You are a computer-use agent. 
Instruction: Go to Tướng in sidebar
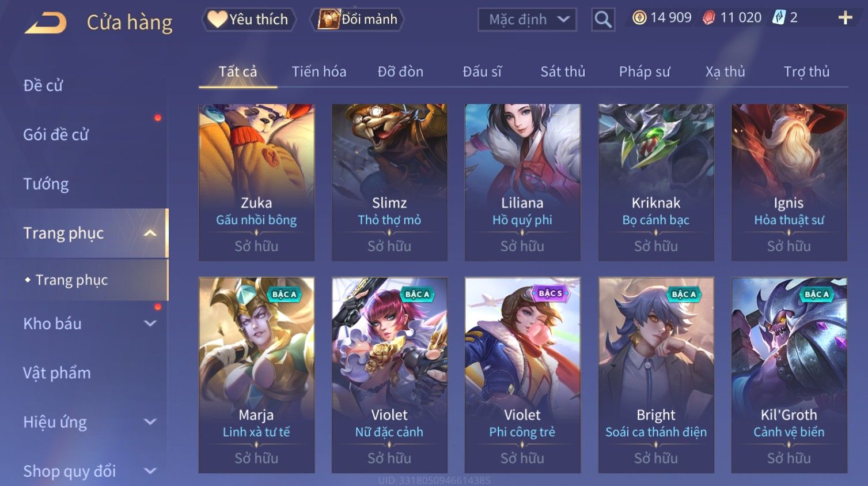point(46,184)
